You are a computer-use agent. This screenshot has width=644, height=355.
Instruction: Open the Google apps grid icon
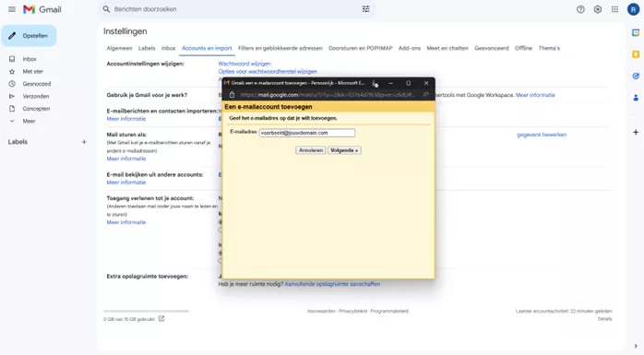[x=614, y=9]
